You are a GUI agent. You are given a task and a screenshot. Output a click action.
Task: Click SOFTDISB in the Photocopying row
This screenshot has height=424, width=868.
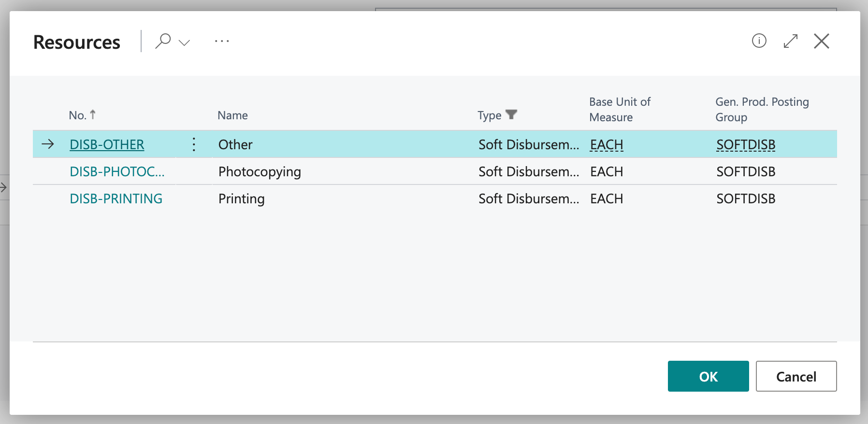(746, 171)
